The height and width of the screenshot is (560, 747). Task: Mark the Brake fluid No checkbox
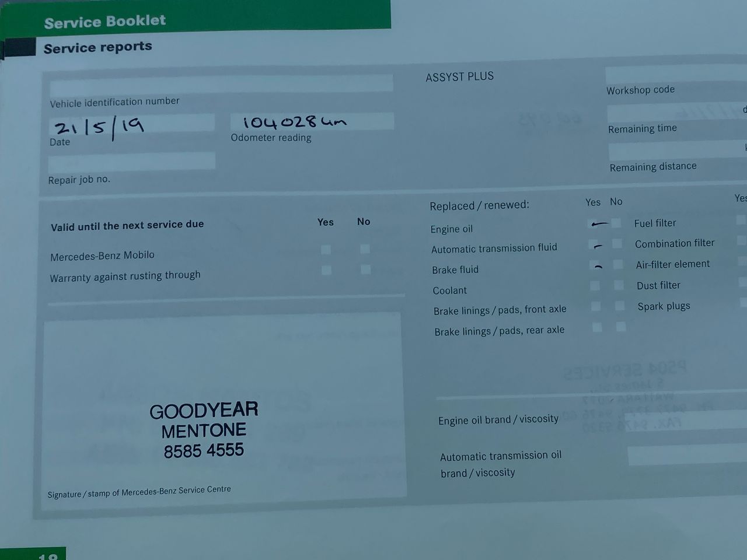click(x=618, y=265)
